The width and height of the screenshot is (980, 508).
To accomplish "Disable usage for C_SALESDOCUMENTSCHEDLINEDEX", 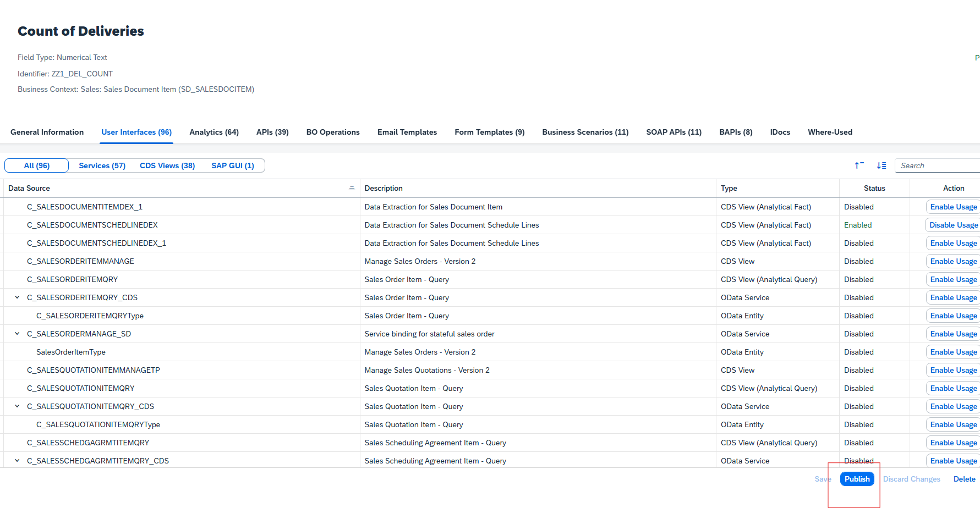I will pos(953,225).
